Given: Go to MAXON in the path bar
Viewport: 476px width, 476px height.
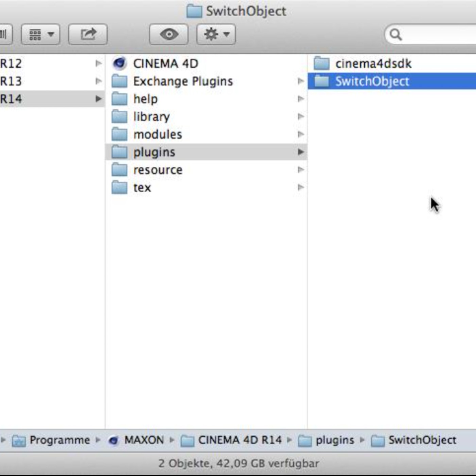Looking at the screenshot, I should click(144, 440).
